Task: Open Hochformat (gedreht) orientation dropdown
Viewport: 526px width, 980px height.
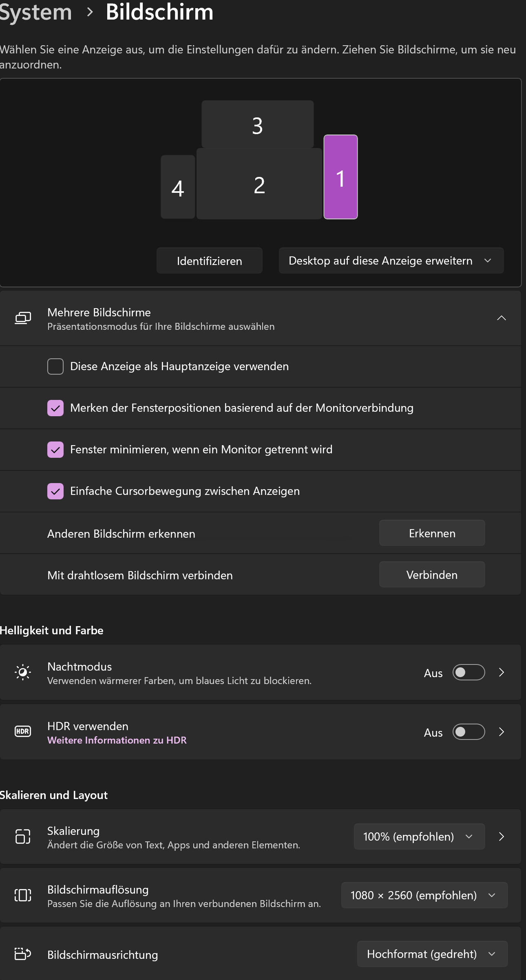Action: tap(432, 954)
